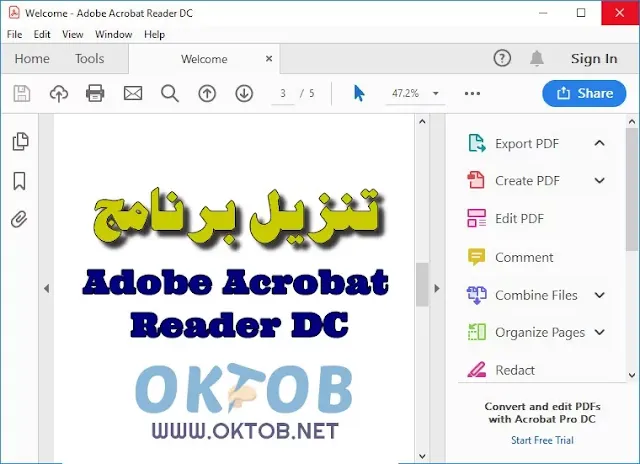This screenshot has width=640, height=464.
Task: Click the document vertical scrollbar thumb
Action: tap(422, 284)
